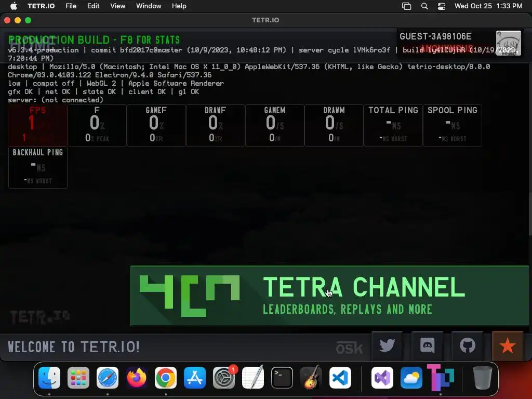Click the screen mirroring menu bar icon
532x399 pixels.
click(406, 6)
